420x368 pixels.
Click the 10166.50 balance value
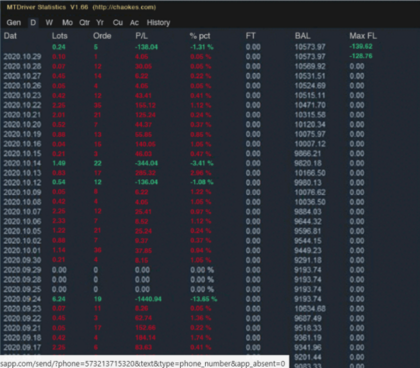click(310, 173)
